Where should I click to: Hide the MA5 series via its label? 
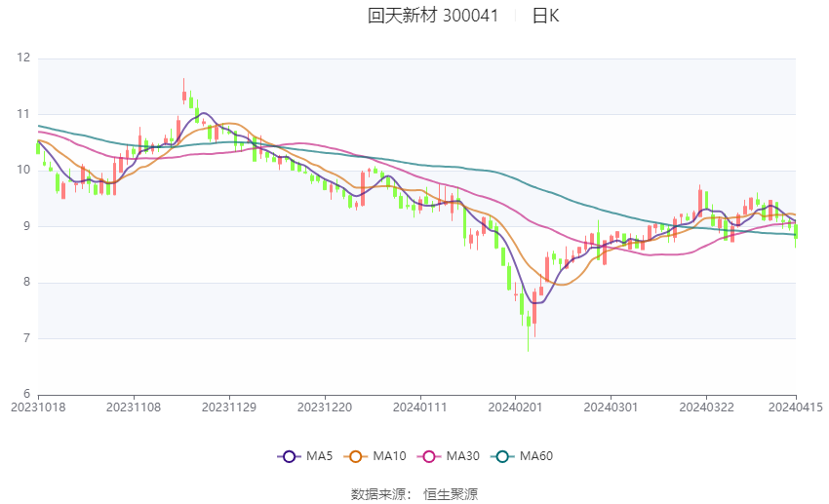click(x=319, y=456)
